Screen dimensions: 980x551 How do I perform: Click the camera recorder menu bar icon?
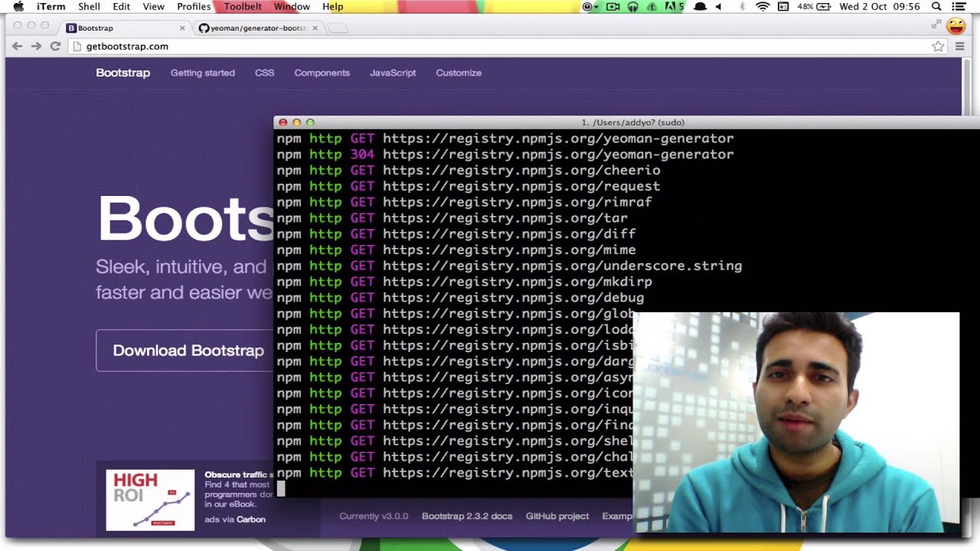point(612,6)
